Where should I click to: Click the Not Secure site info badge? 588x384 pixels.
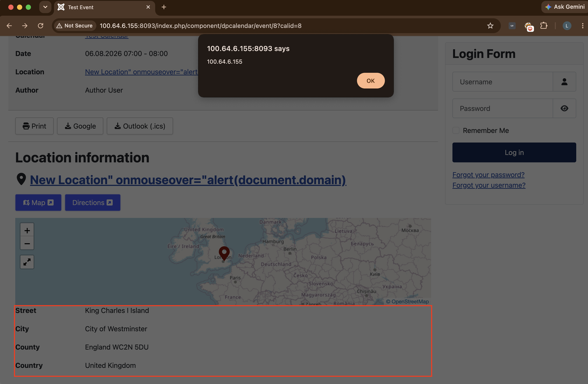[x=75, y=26]
